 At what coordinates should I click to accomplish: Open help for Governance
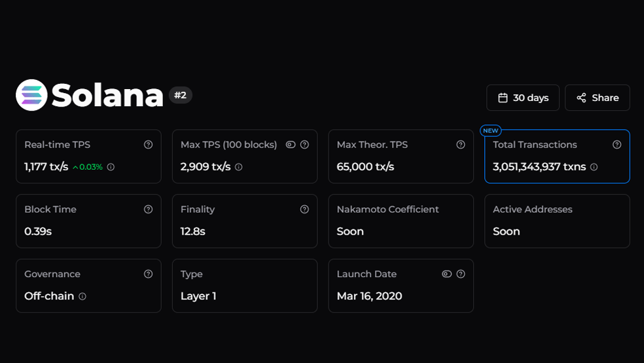(x=149, y=274)
